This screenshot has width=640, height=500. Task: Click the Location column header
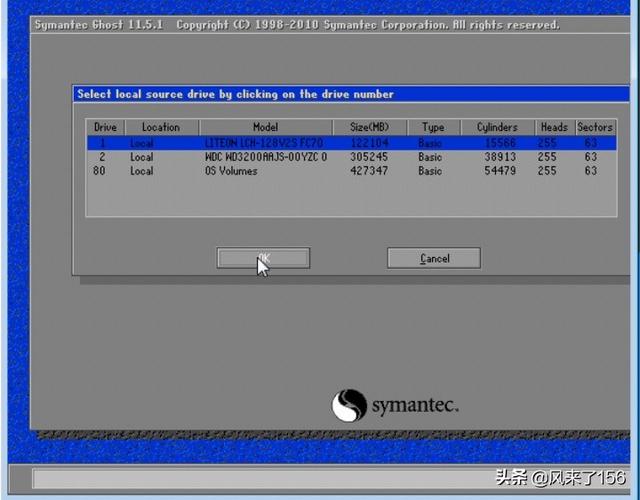(x=161, y=127)
